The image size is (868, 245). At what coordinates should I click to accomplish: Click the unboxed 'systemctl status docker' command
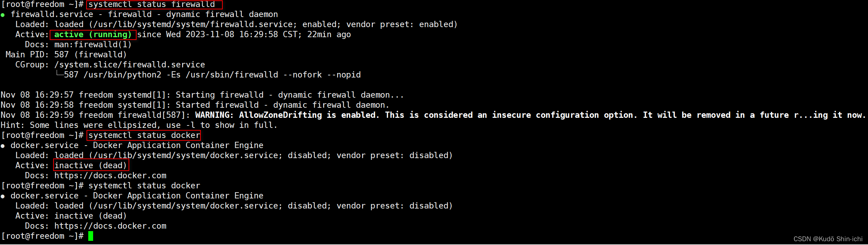pos(144,186)
